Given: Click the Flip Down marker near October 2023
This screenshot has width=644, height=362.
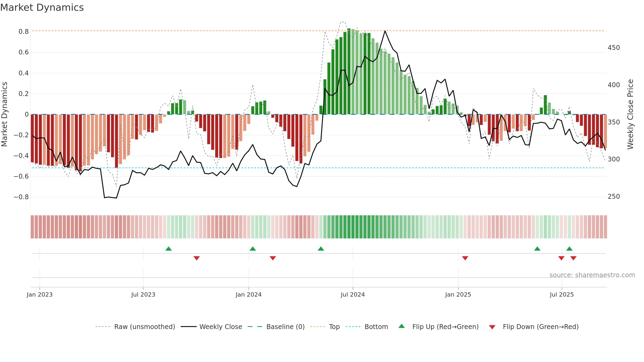Looking at the screenshot, I should click(x=197, y=258).
